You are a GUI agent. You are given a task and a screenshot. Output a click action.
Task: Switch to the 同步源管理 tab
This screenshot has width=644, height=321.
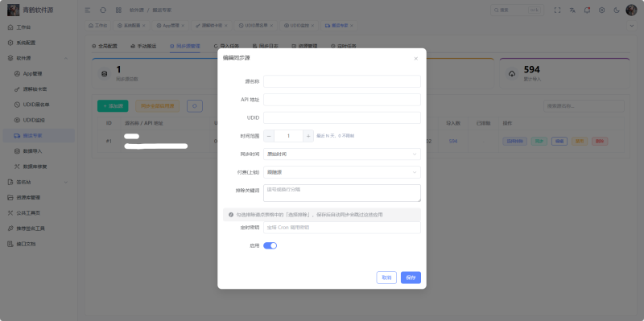point(185,46)
